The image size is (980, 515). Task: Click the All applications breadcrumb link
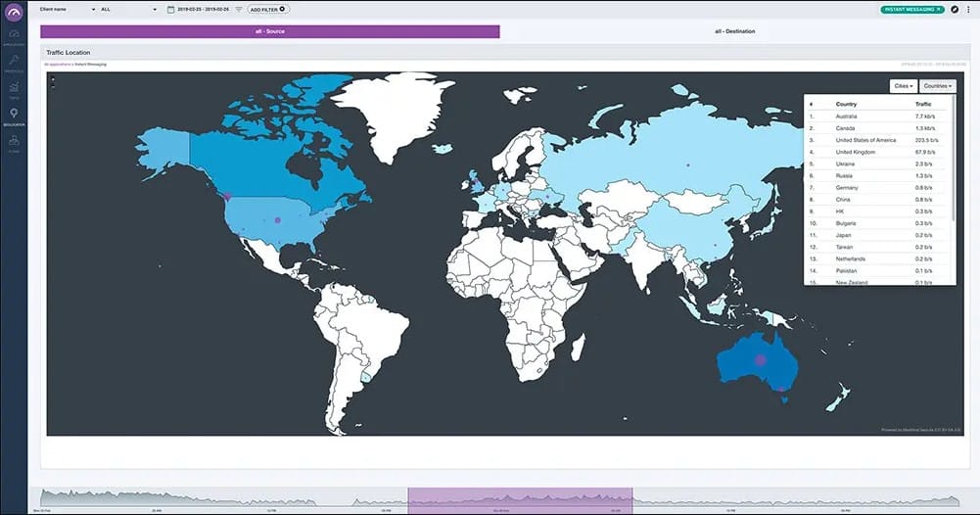56,64
